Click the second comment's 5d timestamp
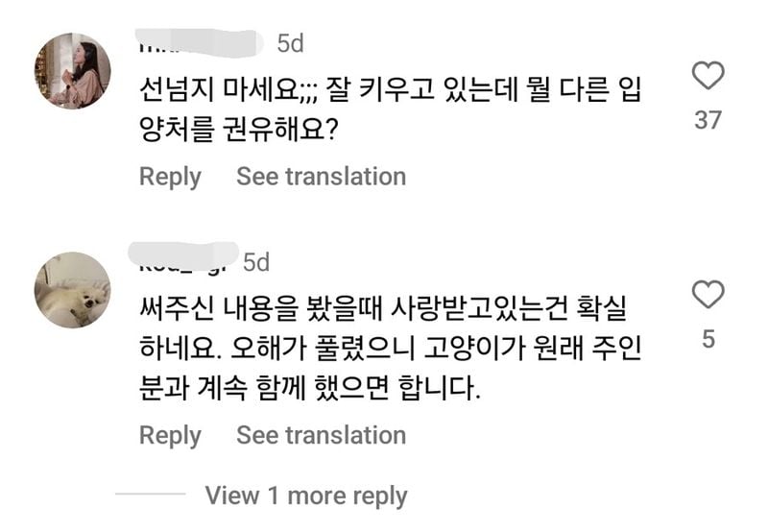This screenshot has width=768, height=532. coord(256,262)
